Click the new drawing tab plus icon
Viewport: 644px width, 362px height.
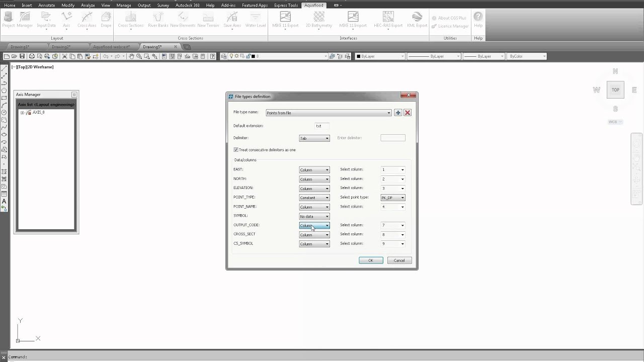(187, 47)
